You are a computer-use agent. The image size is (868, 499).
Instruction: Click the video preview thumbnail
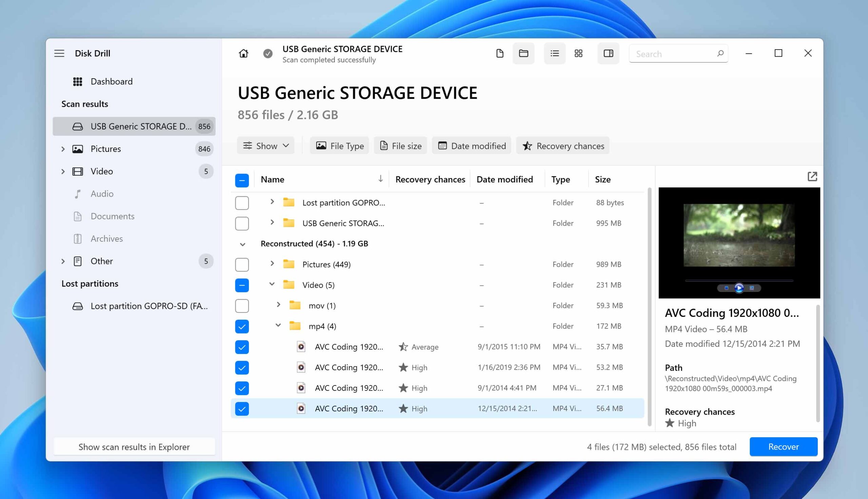(x=739, y=235)
